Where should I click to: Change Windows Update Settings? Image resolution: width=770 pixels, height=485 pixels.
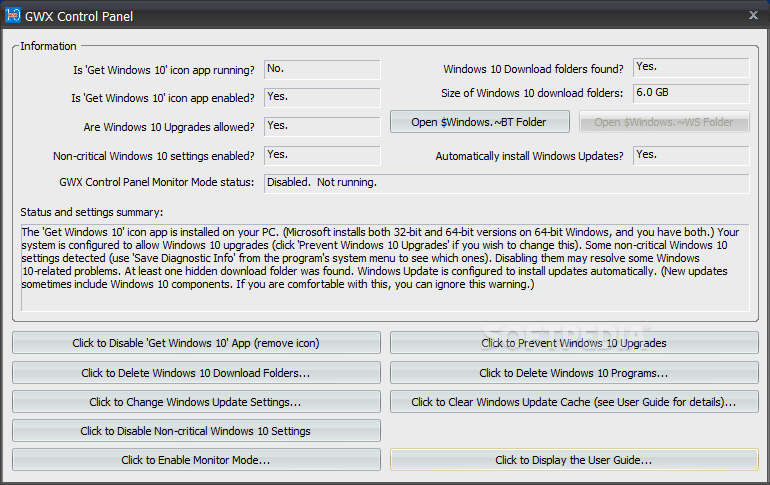pyautogui.click(x=196, y=402)
